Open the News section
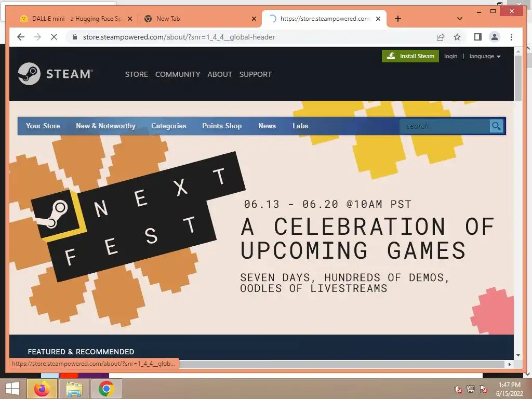The width and height of the screenshot is (532, 399). pos(267,126)
